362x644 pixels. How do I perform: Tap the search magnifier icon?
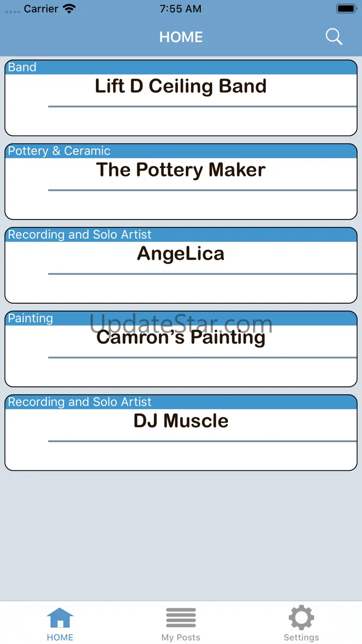click(x=334, y=37)
